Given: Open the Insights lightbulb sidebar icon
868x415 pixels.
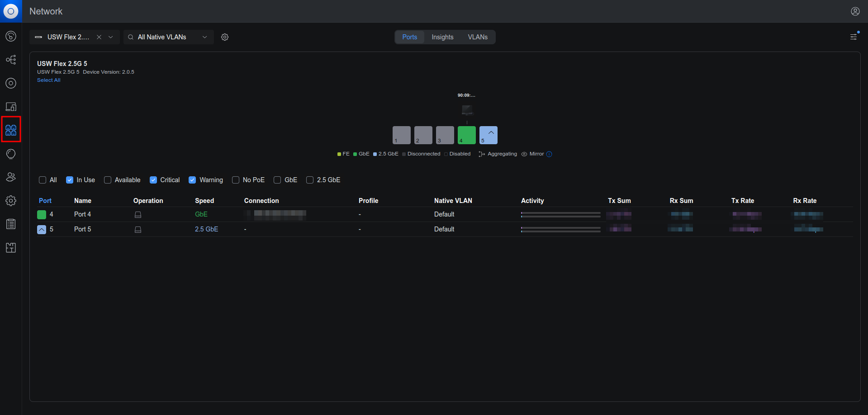Looking at the screenshot, I should pos(11,154).
